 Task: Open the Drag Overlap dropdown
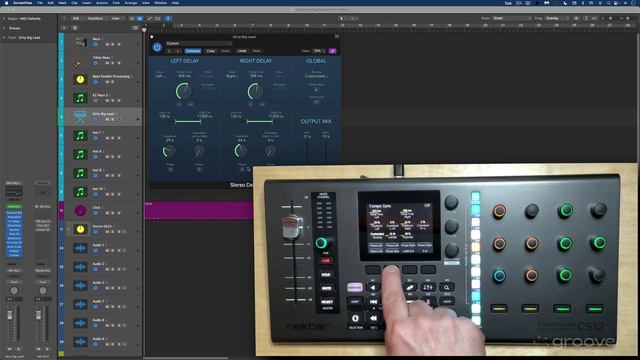[558, 18]
